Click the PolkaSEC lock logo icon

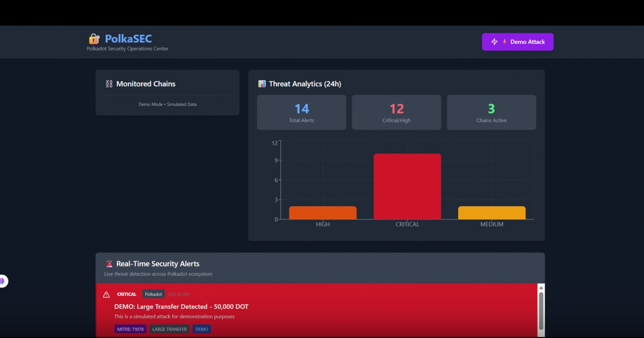coord(94,39)
